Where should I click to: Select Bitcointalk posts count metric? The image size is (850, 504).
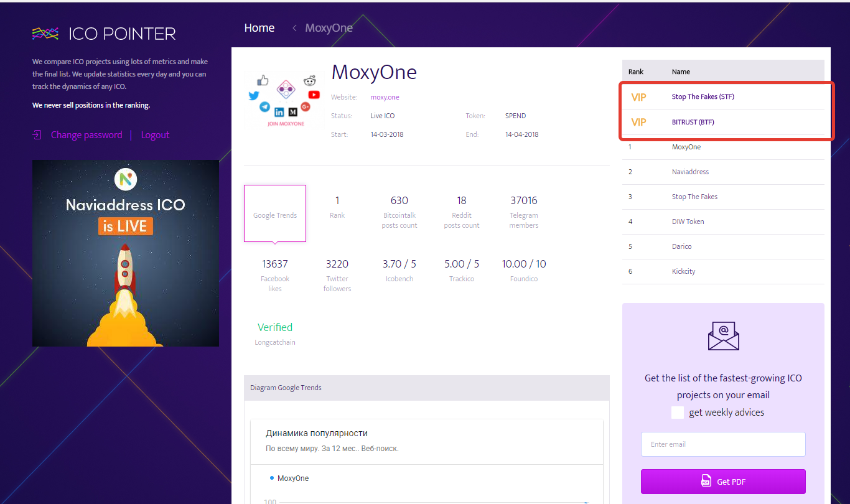click(x=399, y=212)
